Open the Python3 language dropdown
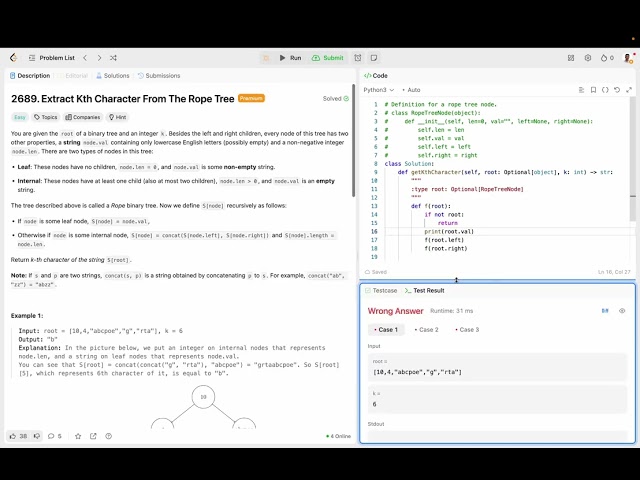The image size is (640, 480). click(379, 90)
